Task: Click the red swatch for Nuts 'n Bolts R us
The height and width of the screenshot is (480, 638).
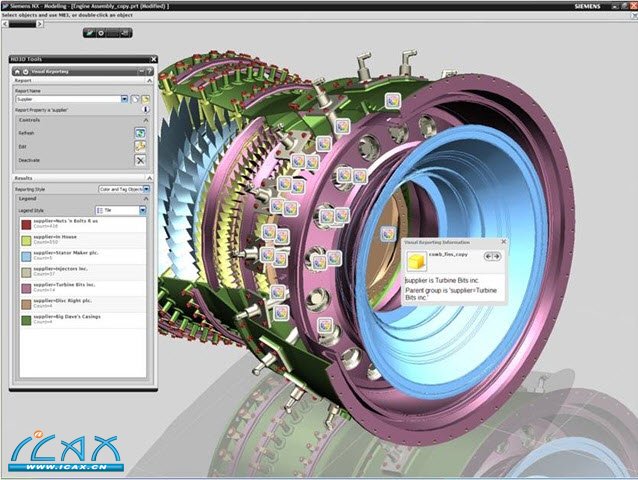Action: (x=26, y=225)
